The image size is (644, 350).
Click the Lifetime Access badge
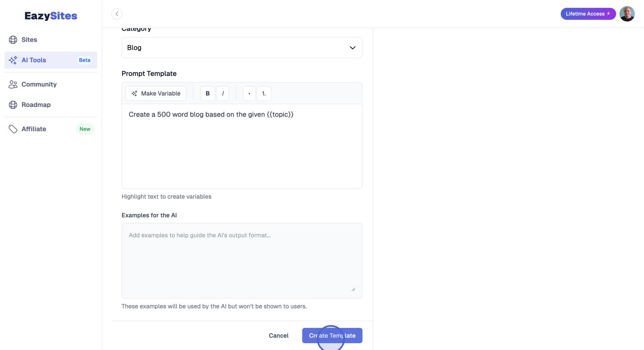coord(588,14)
